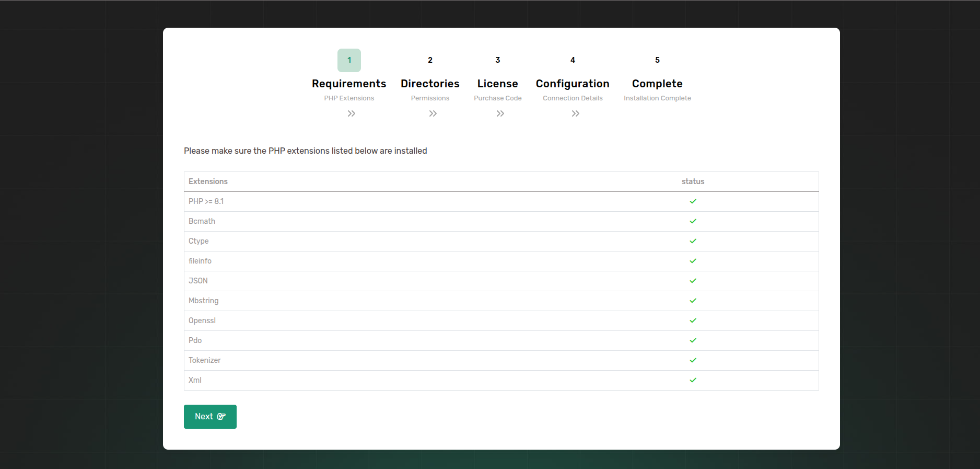The height and width of the screenshot is (469, 980).
Task: Click the Bcmath status checkmark
Action: click(x=693, y=221)
